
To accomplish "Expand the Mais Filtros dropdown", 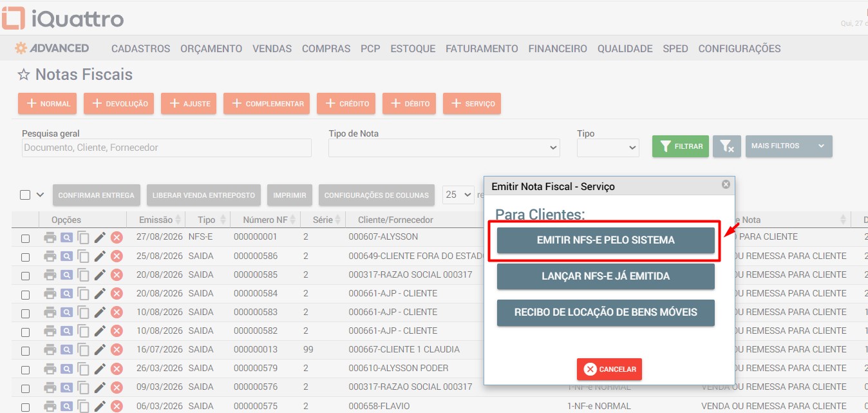I will [789, 146].
